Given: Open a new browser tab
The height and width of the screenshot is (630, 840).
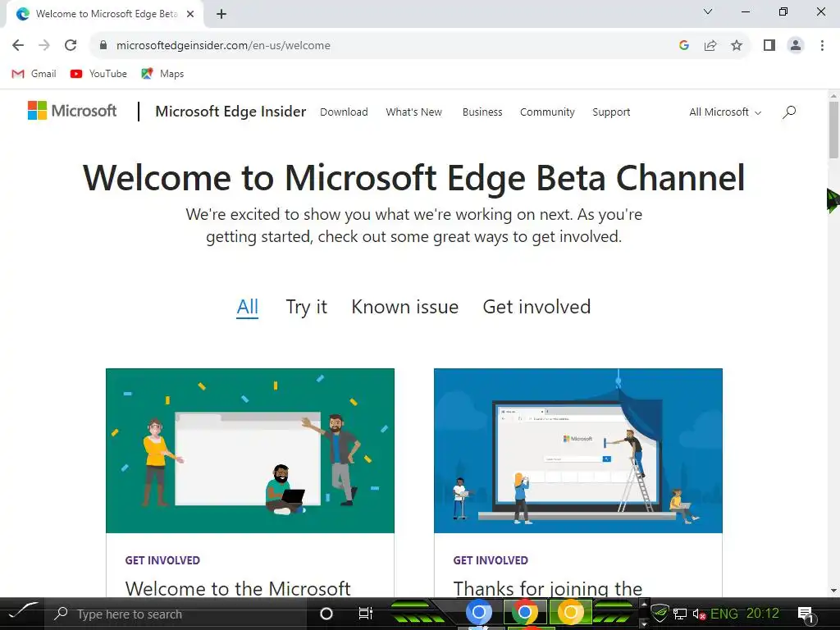Looking at the screenshot, I should (221, 14).
